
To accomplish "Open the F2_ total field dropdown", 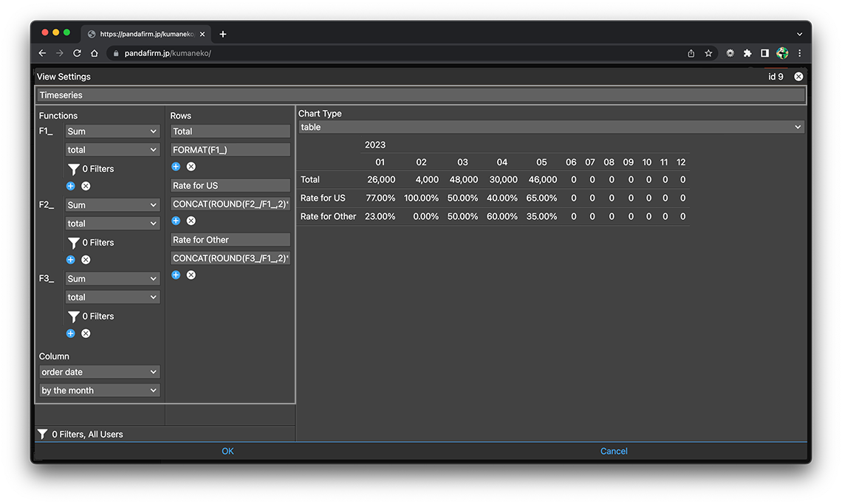I will pyautogui.click(x=112, y=224).
